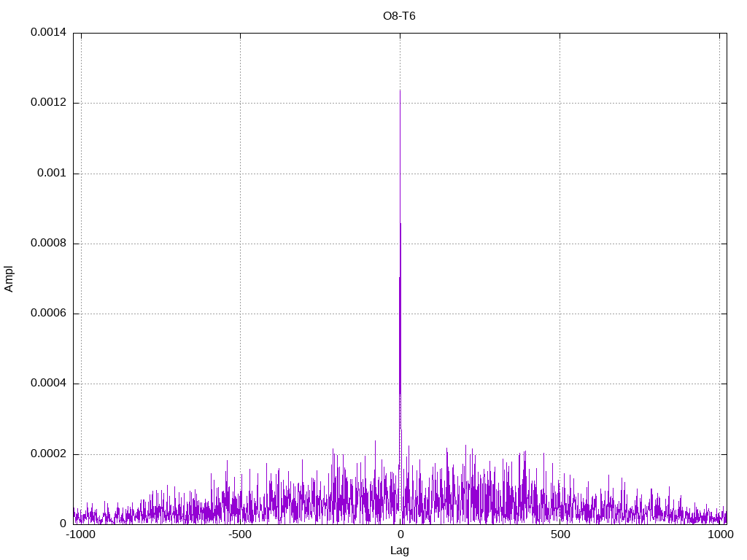Click gridline intersection at lag -500, amplitude 0.001
Viewport: 747px width, 560px height.
(240, 174)
